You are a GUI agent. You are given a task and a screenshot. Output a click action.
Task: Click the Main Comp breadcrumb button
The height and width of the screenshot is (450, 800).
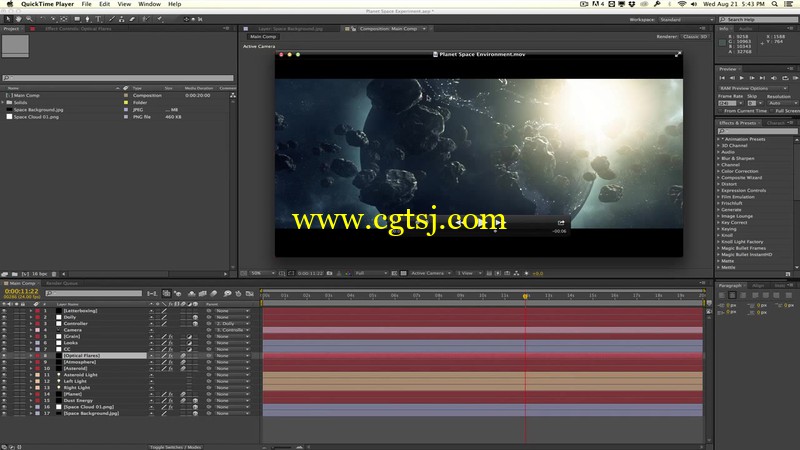coord(263,37)
